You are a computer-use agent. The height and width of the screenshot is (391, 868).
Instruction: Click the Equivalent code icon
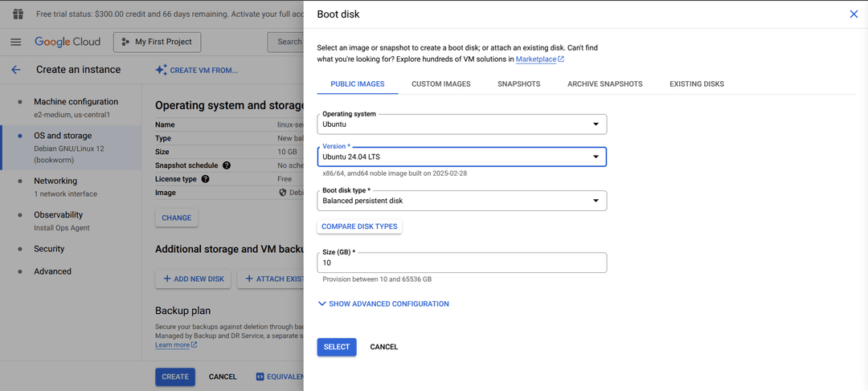pos(260,377)
